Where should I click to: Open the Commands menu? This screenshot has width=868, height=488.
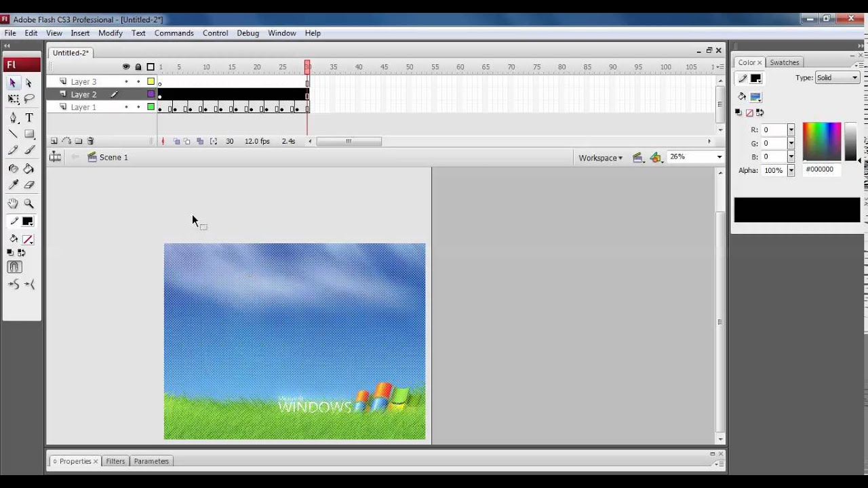point(174,33)
